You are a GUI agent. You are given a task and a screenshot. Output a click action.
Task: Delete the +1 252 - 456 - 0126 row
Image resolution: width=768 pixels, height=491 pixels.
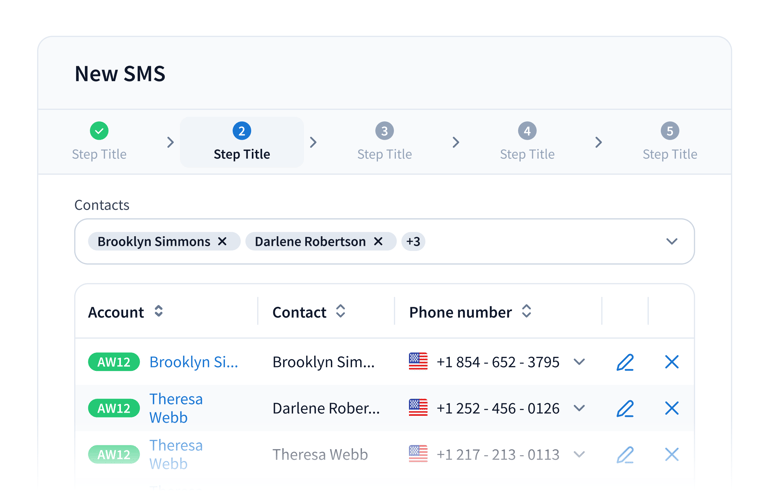coord(672,408)
